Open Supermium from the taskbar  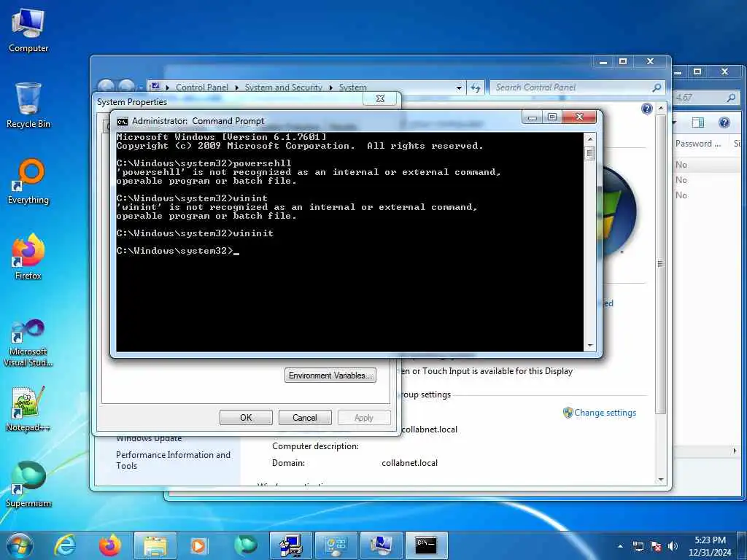click(x=245, y=545)
